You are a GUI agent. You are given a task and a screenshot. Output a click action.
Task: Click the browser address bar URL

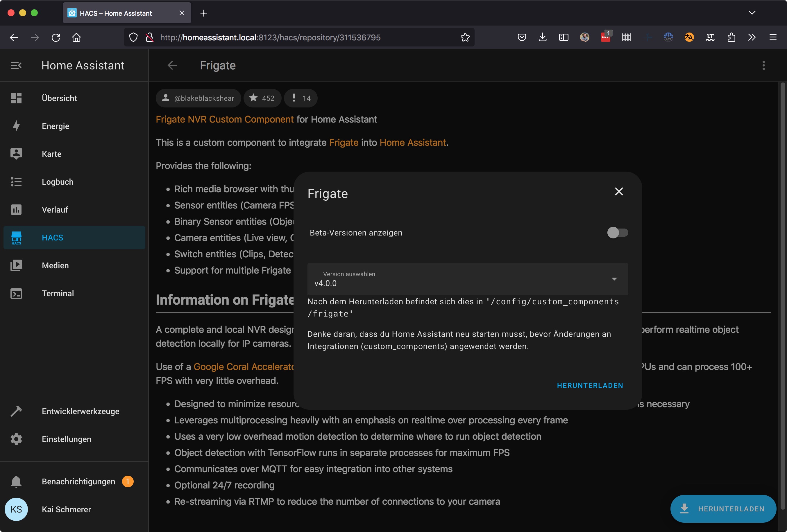click(x=270, y=37)
